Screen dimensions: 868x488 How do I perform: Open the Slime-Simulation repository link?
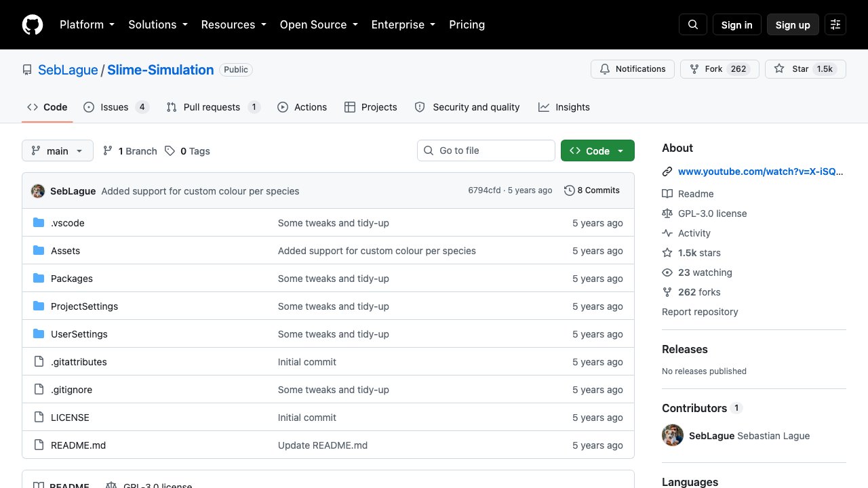161,70
